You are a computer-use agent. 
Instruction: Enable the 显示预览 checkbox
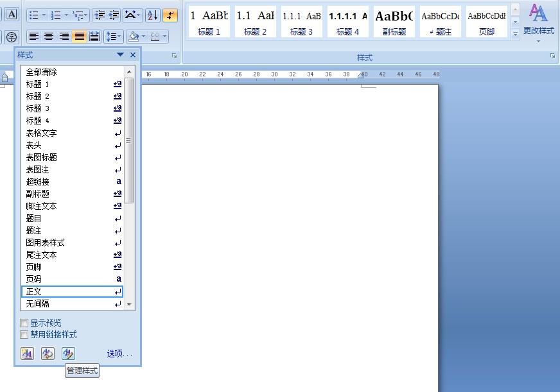click(24, 323)
